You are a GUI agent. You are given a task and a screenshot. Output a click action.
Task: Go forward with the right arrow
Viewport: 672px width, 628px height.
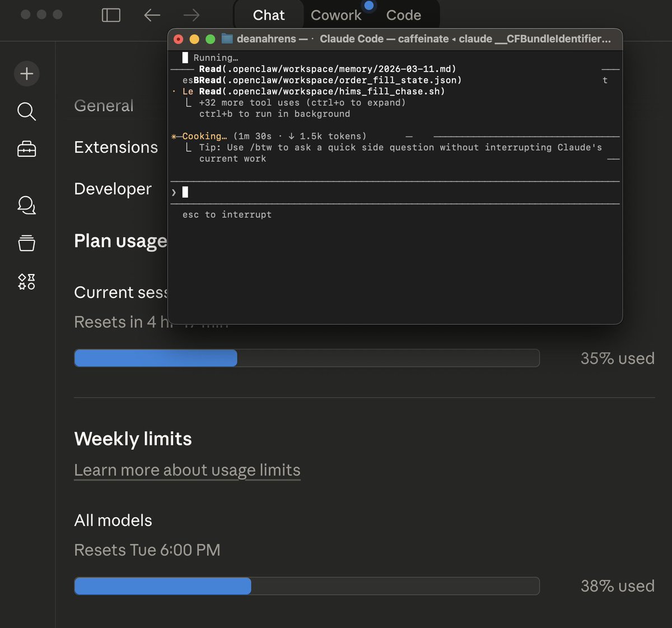point(192,15)
